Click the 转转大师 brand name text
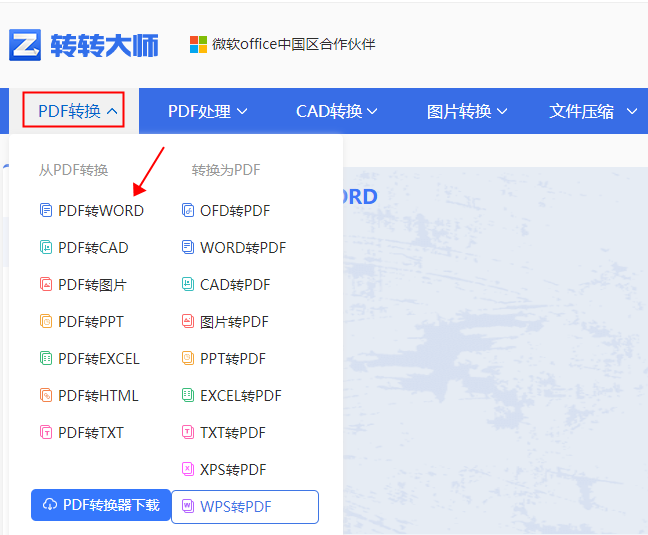This screenshot has height=535, width=648. pos(104,45)
